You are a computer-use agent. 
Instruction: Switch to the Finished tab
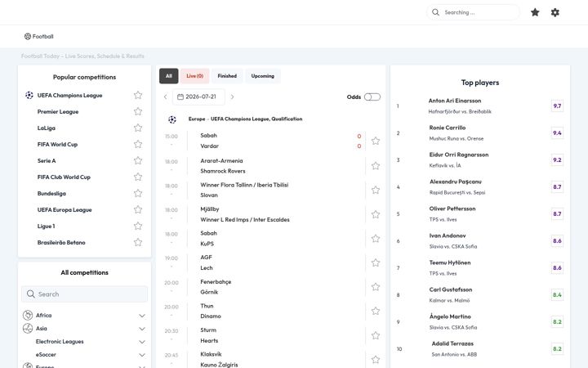tap(227, 76)
